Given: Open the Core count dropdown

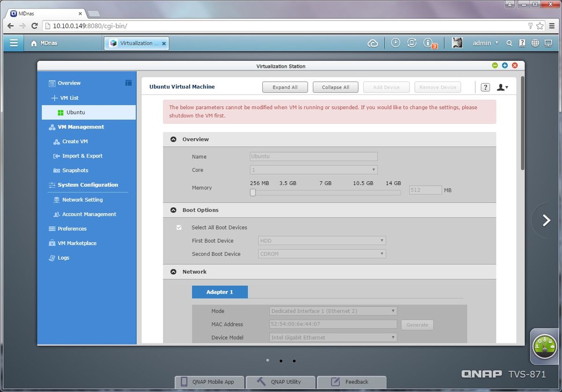Looking at the screenshot, I should tap(313, 170).
